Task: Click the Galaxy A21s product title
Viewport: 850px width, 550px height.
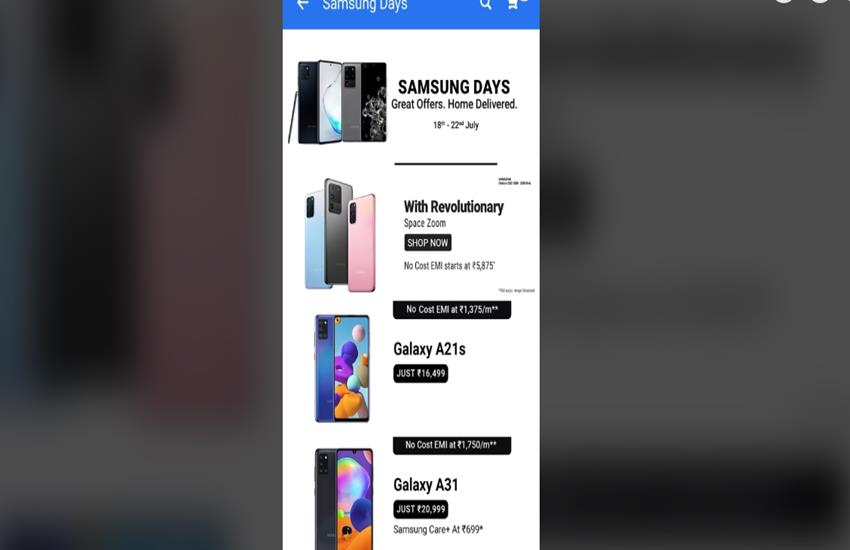Action: click(x=429, y=350)
